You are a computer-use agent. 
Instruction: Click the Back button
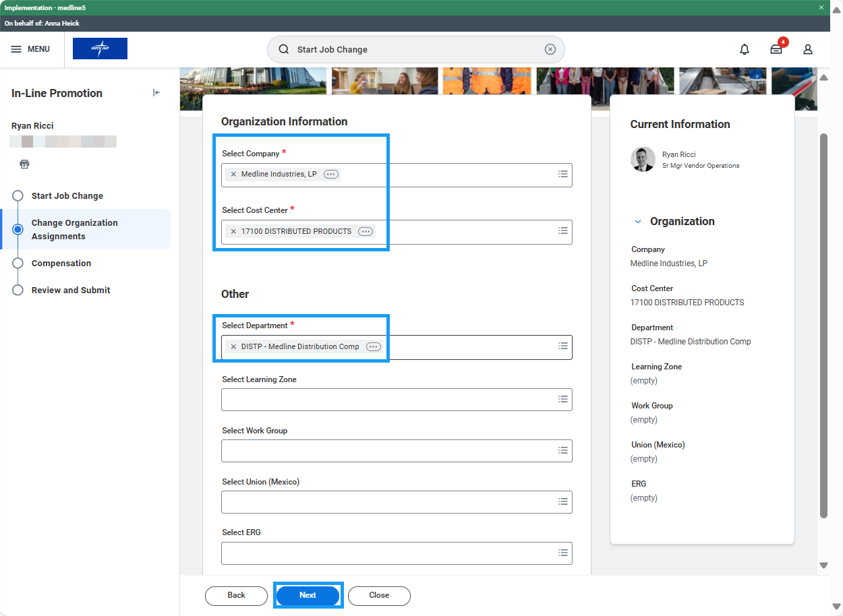click(236, 595)
